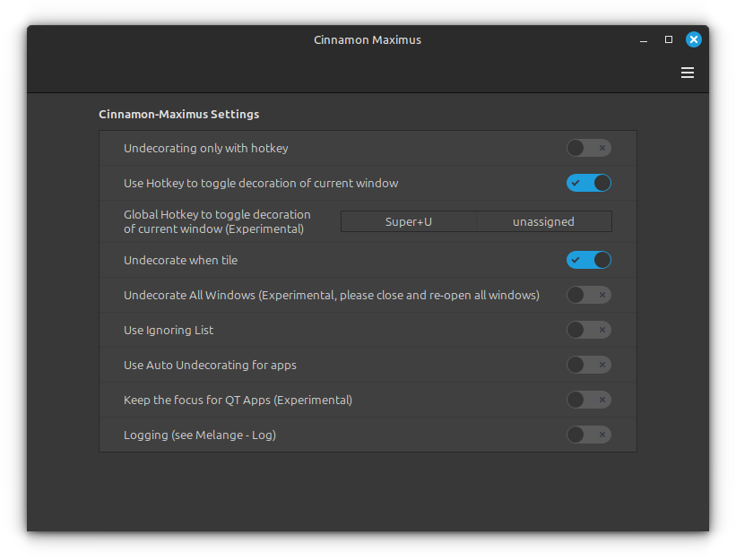Click the minimize icon in the title bar
The image size is (736, 560).
[643, 39]
